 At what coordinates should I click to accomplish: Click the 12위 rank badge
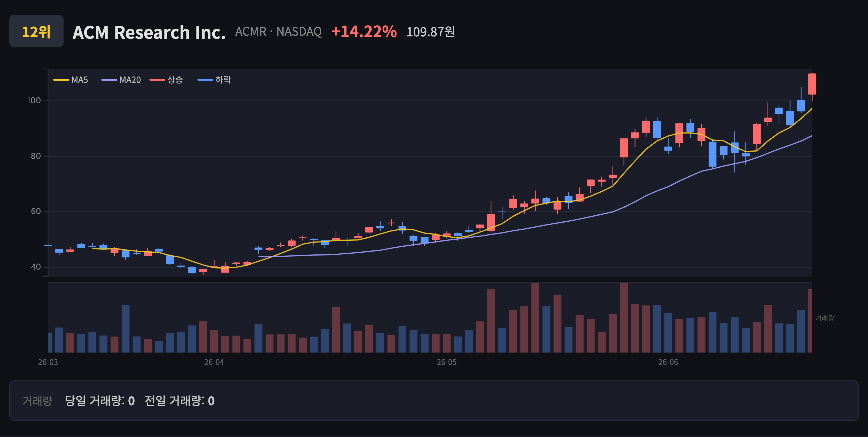click(36, 31)
